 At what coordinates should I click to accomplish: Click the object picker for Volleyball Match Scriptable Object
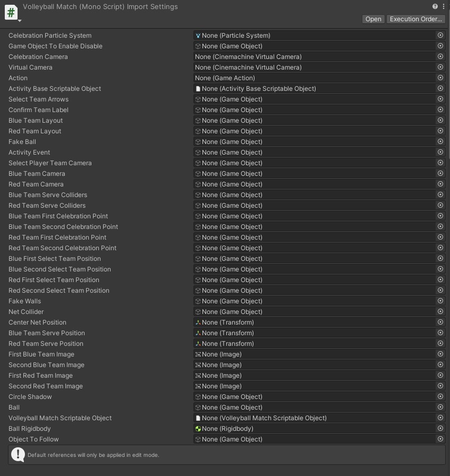point(440,418)
